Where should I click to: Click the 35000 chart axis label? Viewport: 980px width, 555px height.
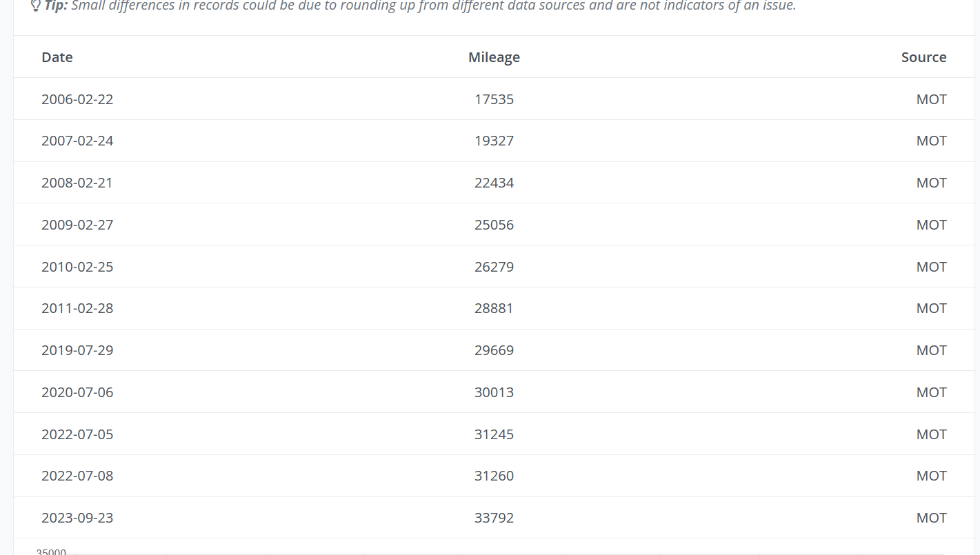pyautogui.click(x=51, y=552)
